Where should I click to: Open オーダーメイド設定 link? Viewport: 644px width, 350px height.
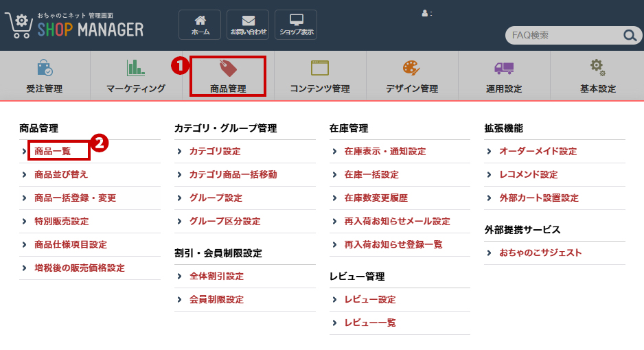538,151
